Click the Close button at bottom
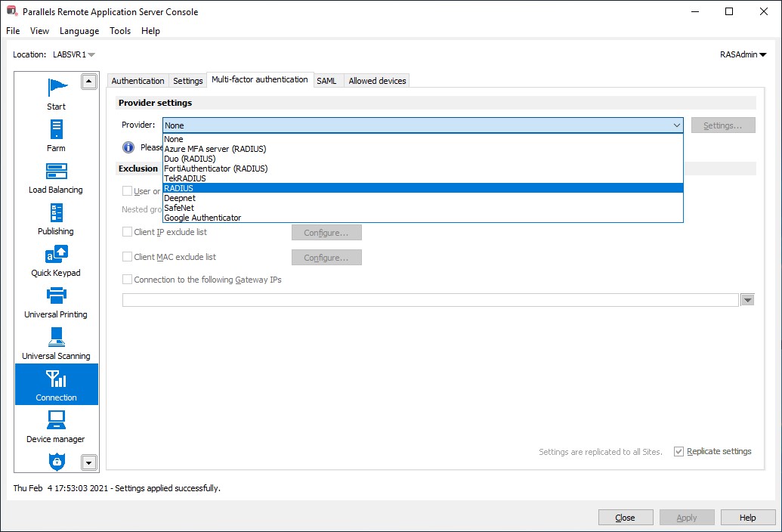 coord(626,518)
